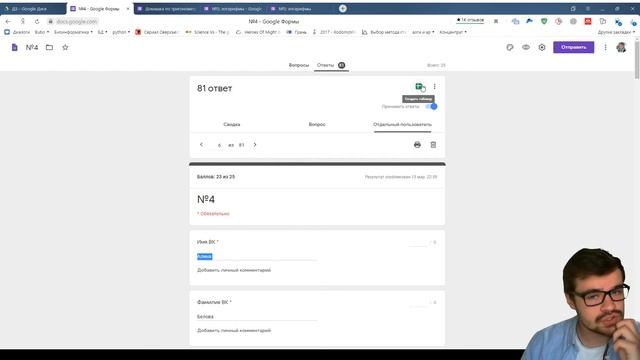640x360 pixels.
Task: Reload the browser page
Action: pos(37,21)
